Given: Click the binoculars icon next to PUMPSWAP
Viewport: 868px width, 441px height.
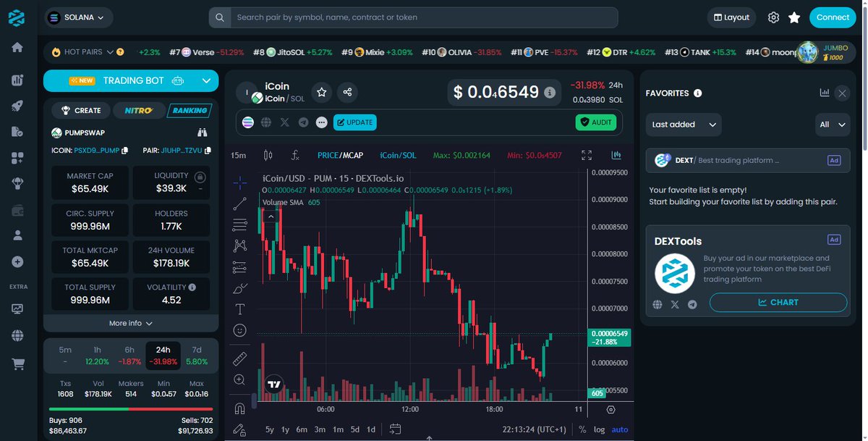Looking at the screenshot, I should [x=203, y=133].
